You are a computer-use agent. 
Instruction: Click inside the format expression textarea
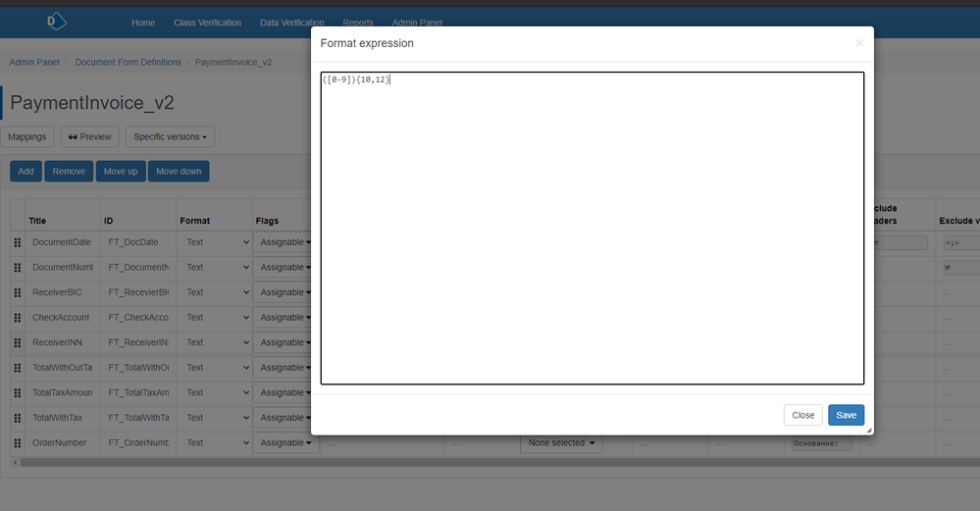593,228
